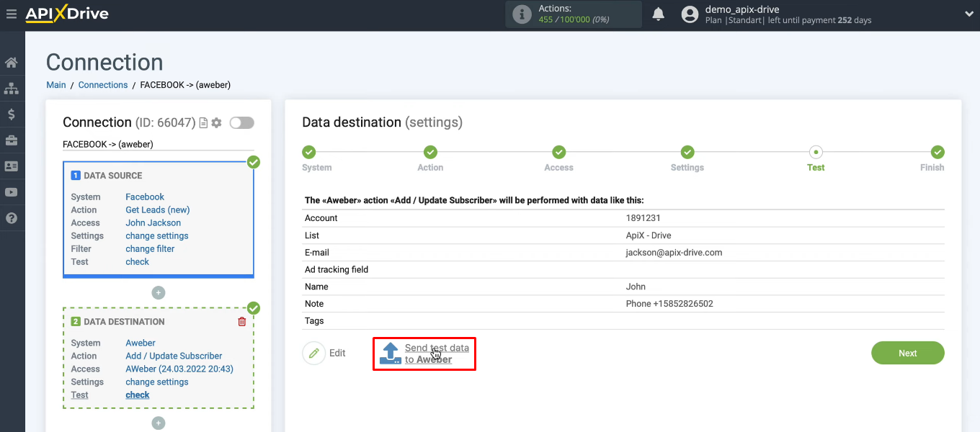Check notifications via the bell icon
The width and height of the screenshot is (980, 432).
click(658, 13)
